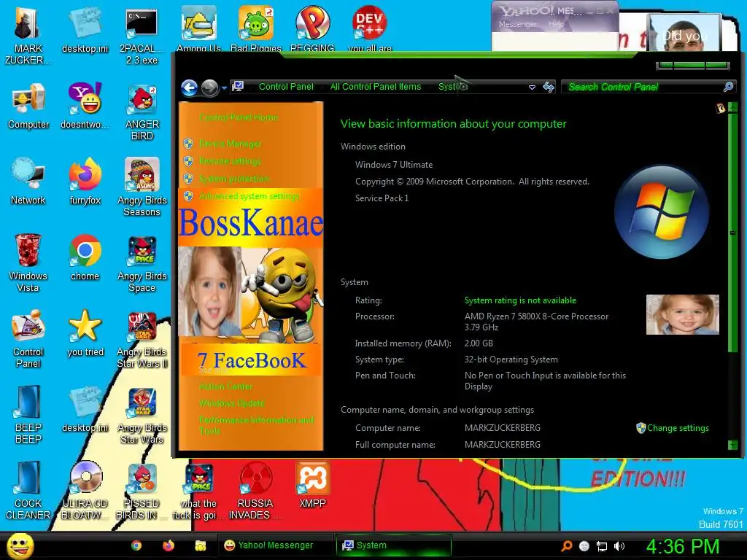The image size is (747, 560).
Task: Select the Computer desktop icon
Action: click(x=28, y=106)
